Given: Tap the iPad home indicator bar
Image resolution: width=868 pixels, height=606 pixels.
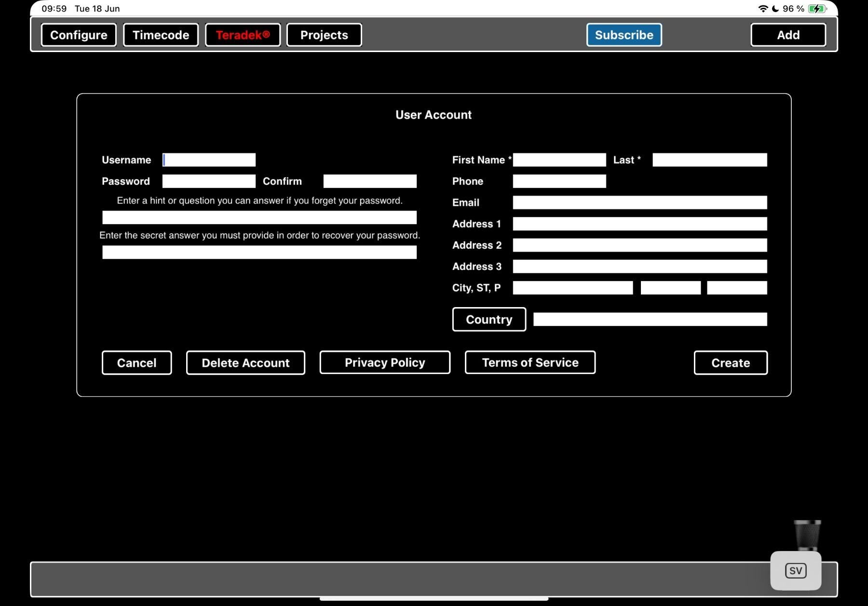Looking at the screenshot, I should tap(434, 599).
